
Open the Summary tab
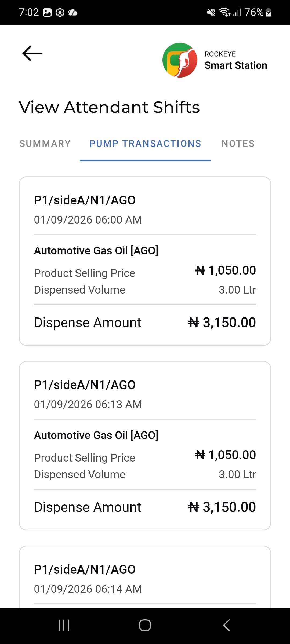click(x=45, y=144)
